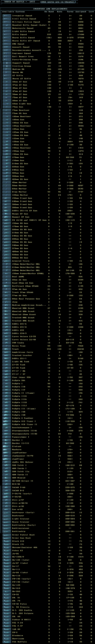This screenshot has height=644, width=95.
Task: Click the 120mm Mortar icon
Action: (x=7, y=195)
